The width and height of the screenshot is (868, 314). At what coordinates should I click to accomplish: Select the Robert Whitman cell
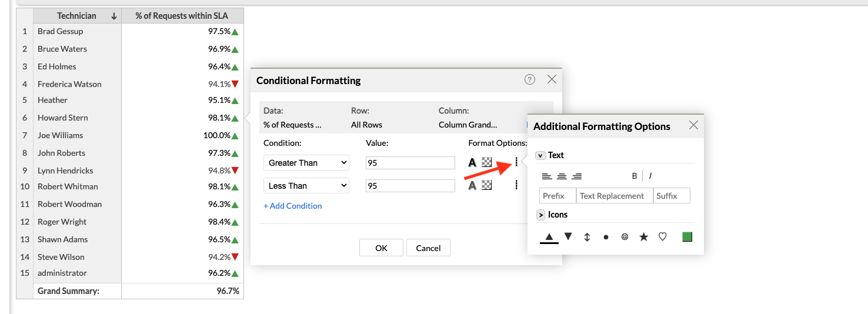click(78, 186)
